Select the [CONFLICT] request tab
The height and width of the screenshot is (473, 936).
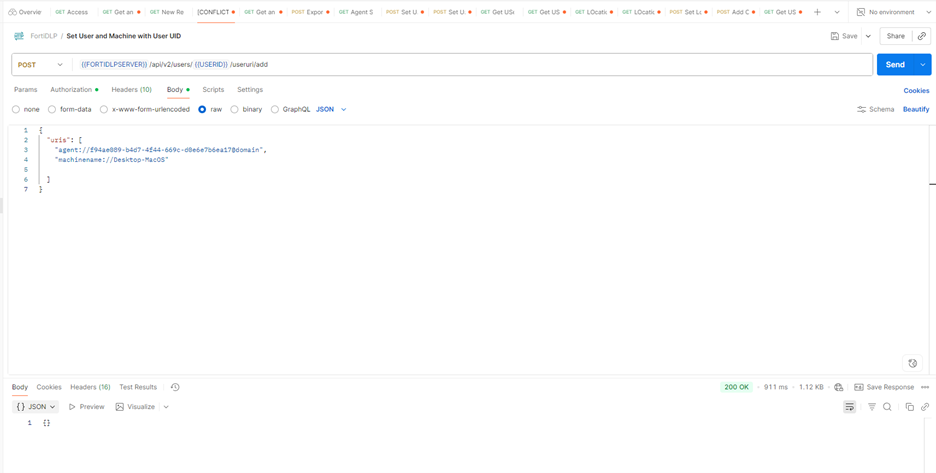coord(216,12)
